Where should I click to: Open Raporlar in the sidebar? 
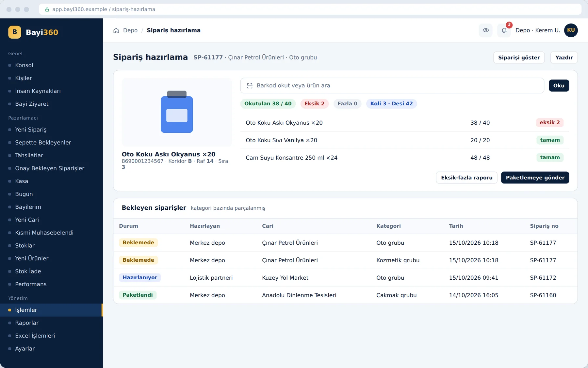pos(51,323)
